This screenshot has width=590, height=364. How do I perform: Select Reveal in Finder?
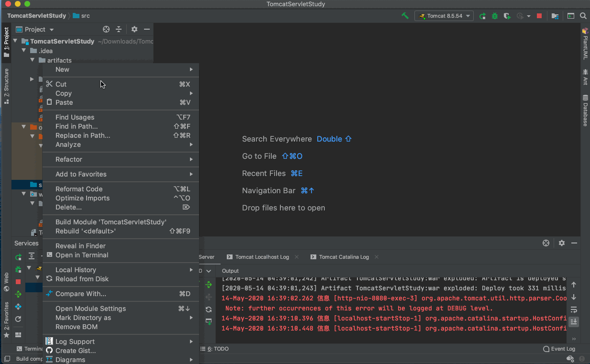click(121, 246)
